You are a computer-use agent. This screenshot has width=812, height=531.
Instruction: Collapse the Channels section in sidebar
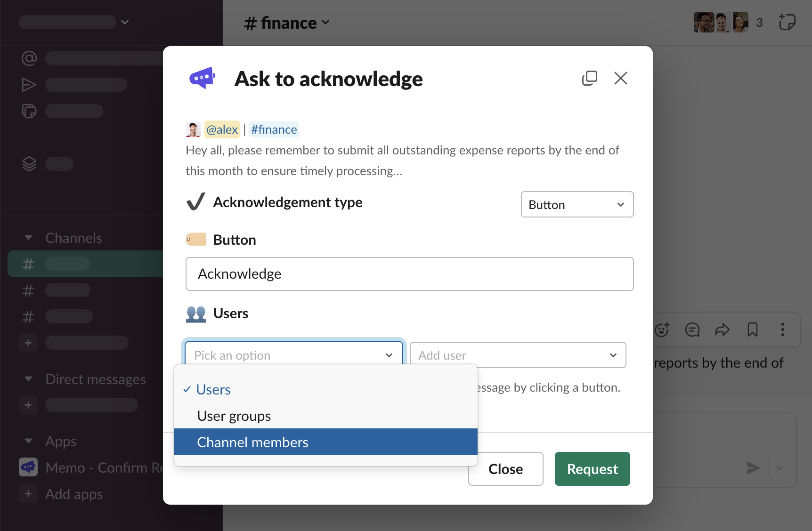(x=29, y=238)
